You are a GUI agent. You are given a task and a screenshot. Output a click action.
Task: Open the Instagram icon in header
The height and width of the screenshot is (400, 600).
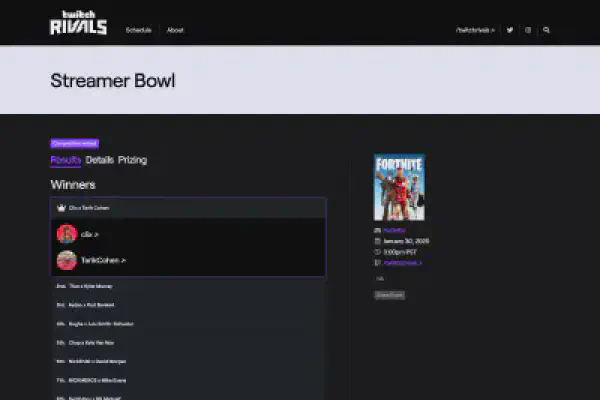528,30
